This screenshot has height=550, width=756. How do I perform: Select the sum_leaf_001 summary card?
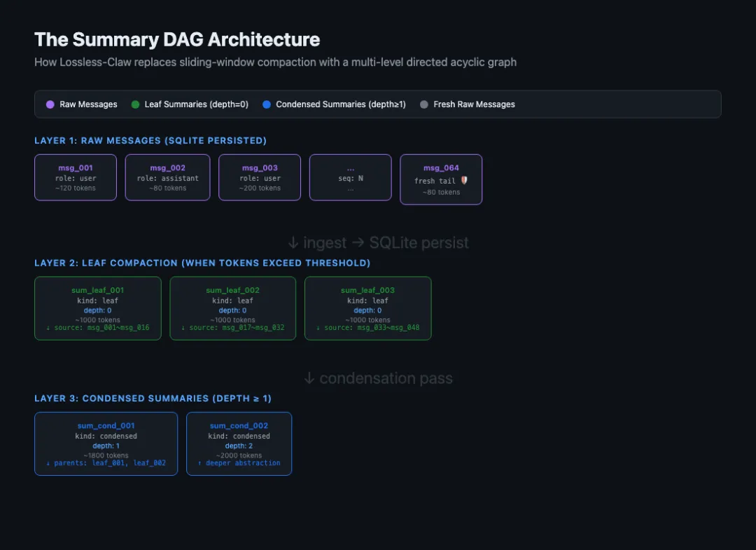97,308
